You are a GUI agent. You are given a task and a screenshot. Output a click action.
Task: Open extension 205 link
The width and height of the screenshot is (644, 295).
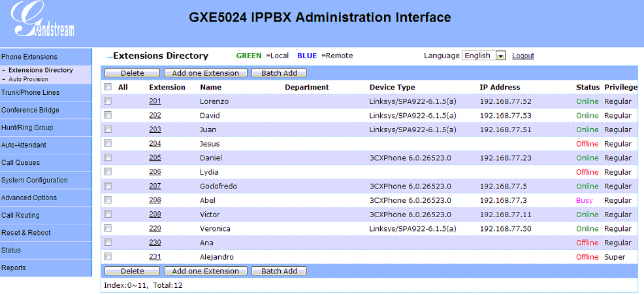coord(155,158)
